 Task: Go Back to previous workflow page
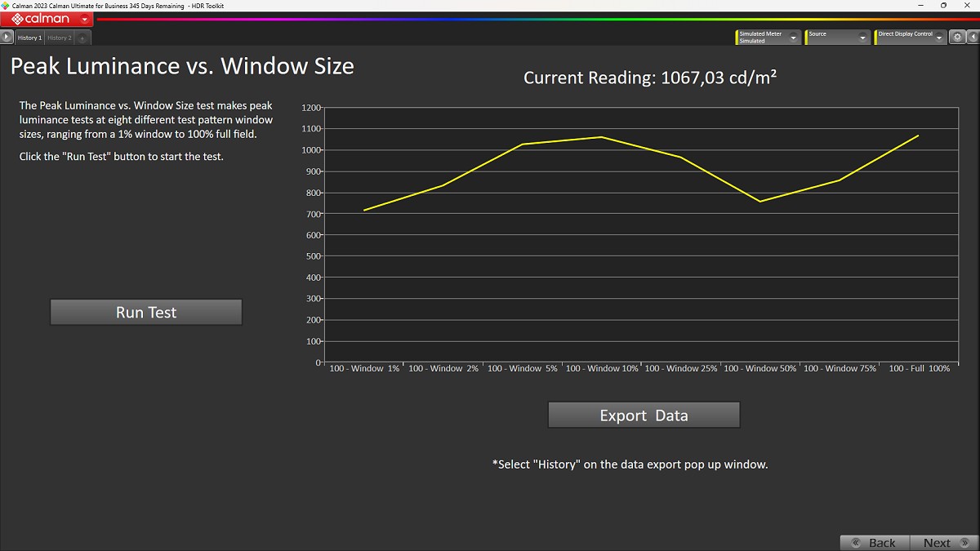(875, 543)
